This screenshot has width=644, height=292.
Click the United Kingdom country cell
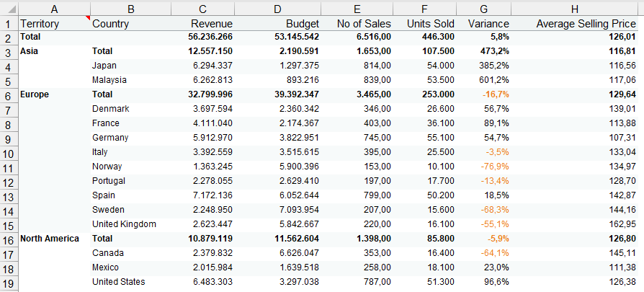[131, 224]
